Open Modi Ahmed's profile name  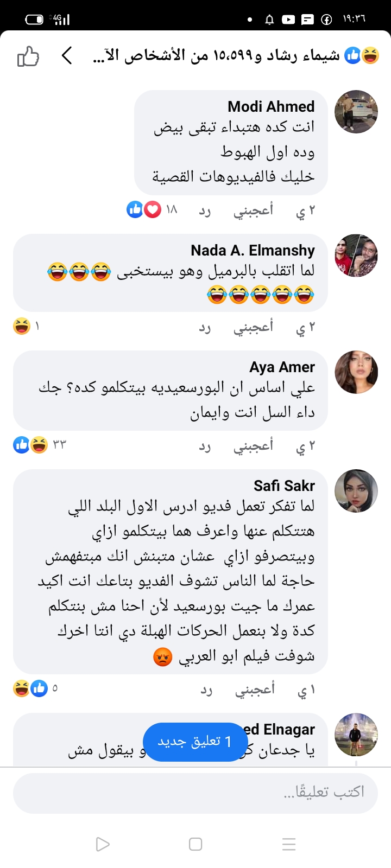click(271, 106)
